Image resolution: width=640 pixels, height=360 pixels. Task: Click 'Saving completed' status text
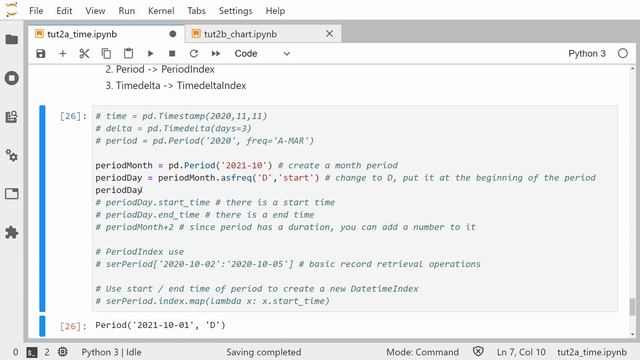(x=264, y=352)
